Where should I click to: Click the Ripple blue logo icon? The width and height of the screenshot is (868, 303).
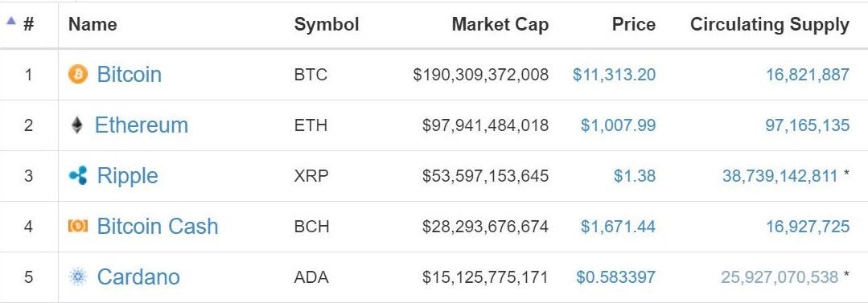coord(78,176)
